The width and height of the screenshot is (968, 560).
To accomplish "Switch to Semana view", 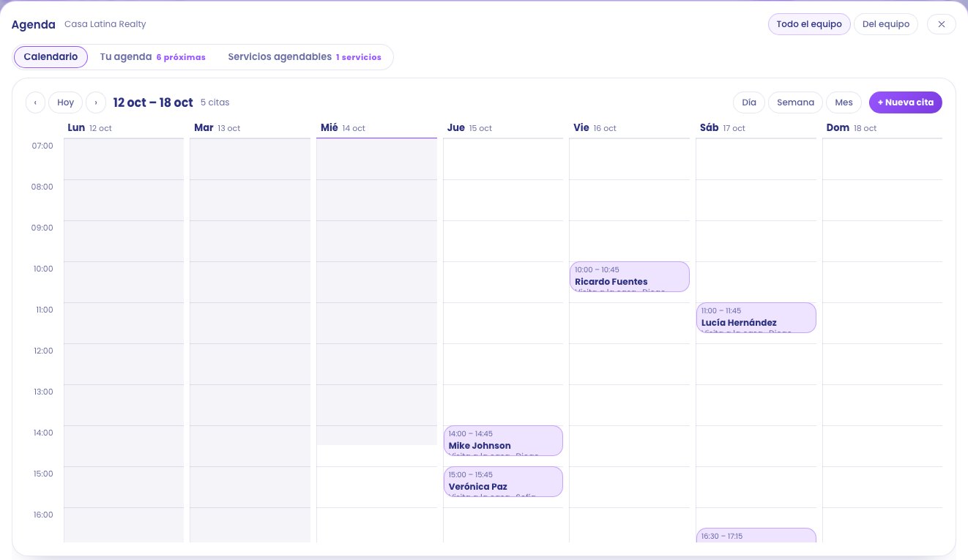I will [795, 102].
